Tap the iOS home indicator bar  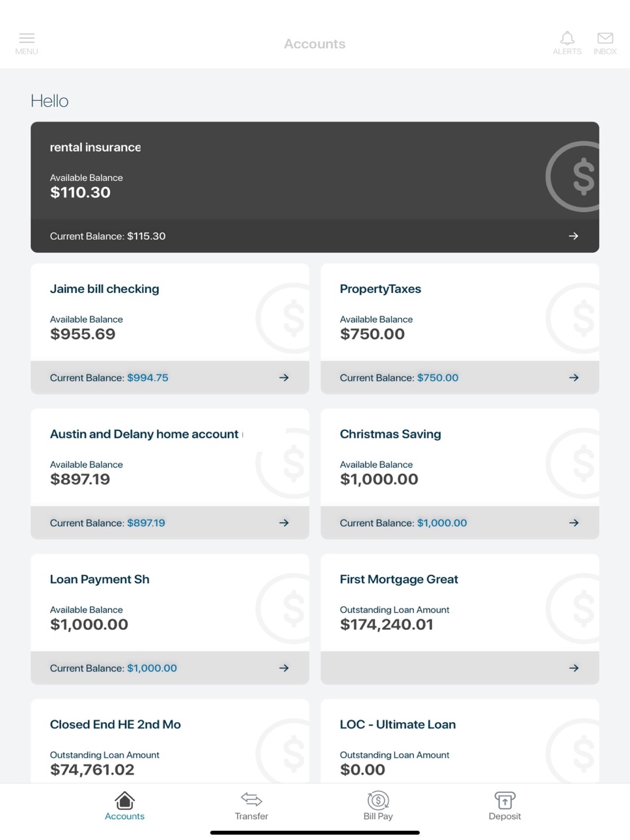(314, 832)
